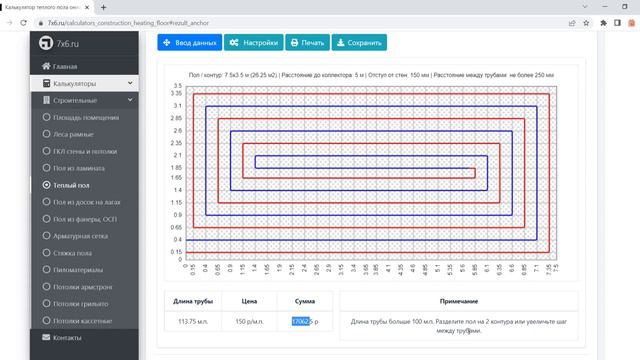Click the Печать button
This screenshot has width=640, height=360.
307,42
